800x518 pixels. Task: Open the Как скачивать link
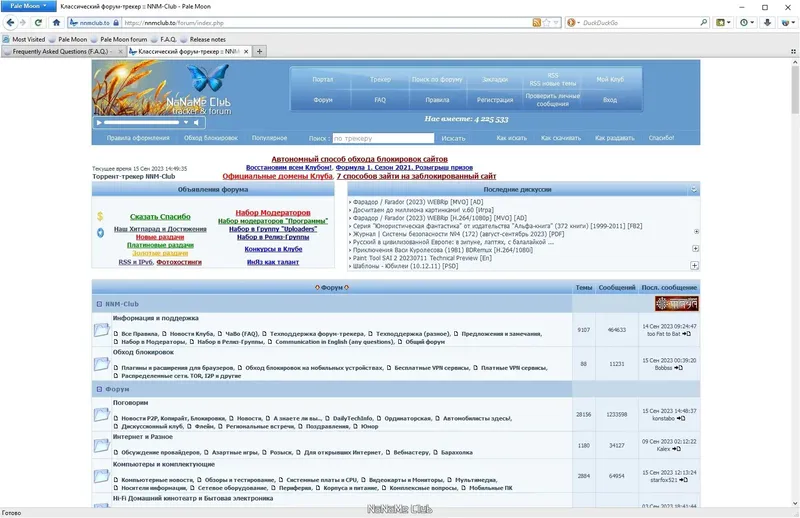pos(561,138)
